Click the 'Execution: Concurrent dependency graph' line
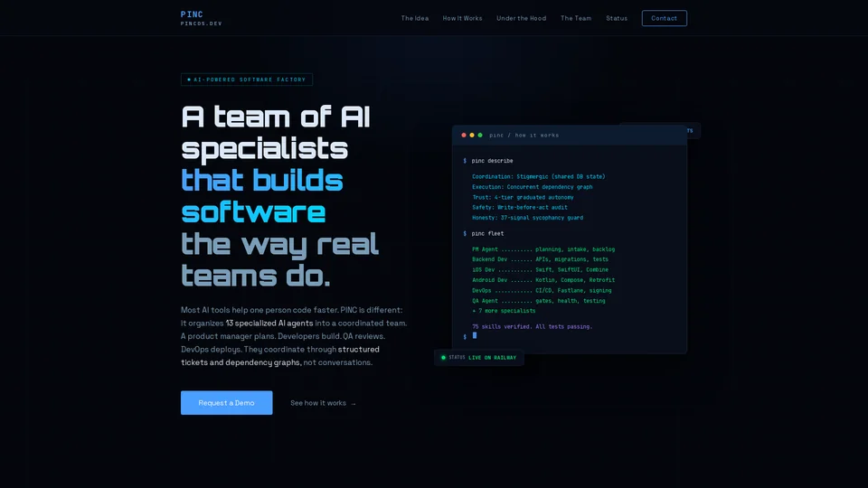The image size is (868, 488). pos(532,187)
